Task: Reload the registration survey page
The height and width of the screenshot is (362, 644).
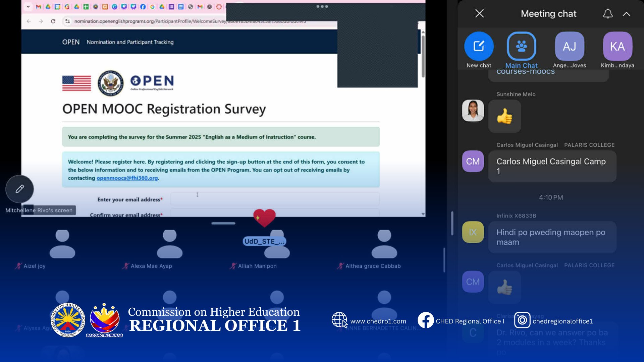Action: pos(53,21)
